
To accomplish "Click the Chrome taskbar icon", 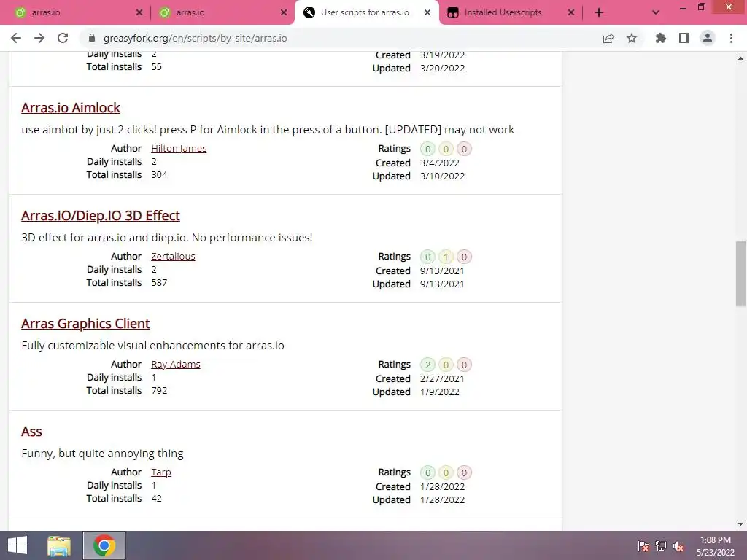I will click(x=104, y=545).
